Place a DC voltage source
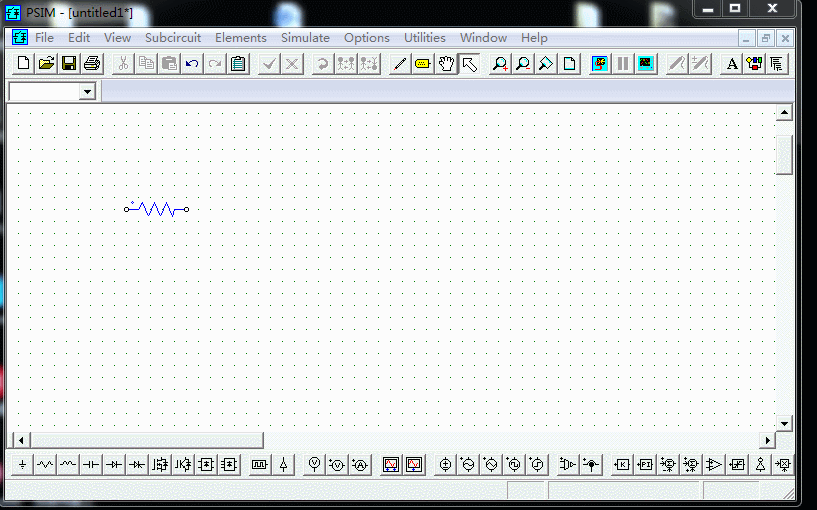The image size is (817, 510). click(445, 464)
